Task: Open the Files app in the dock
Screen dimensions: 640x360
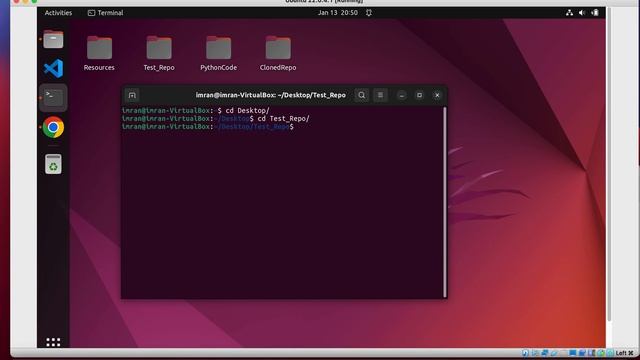Action: click(x=53, y=39)
